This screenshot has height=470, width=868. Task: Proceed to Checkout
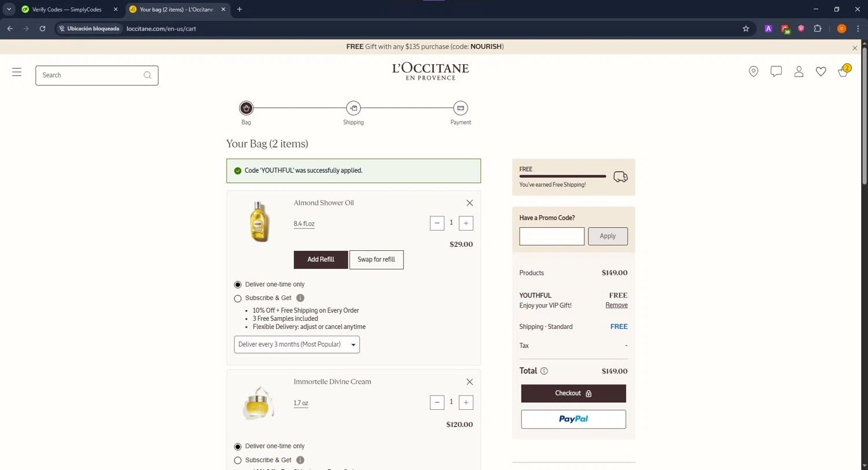[573, 394]
